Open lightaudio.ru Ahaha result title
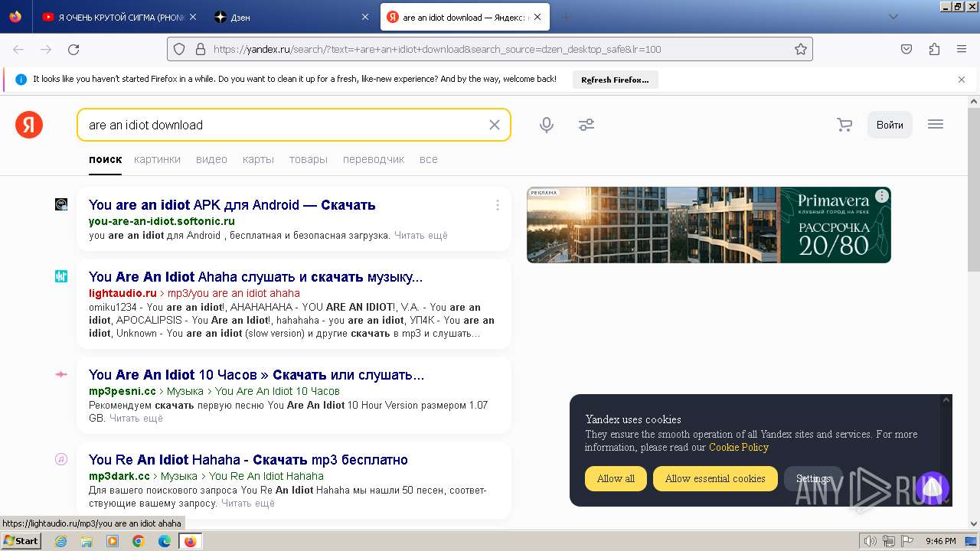 click(x=256, y=276)
